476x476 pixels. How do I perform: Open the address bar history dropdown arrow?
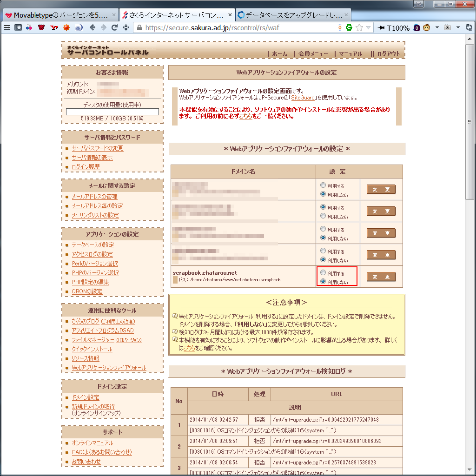pyautogui.click(x=368, y=27)
